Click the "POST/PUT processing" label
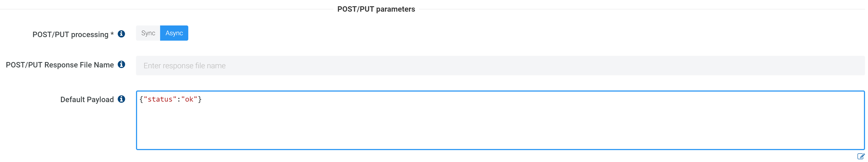Screen dimensions: 868x162 [x=70, y=35]
